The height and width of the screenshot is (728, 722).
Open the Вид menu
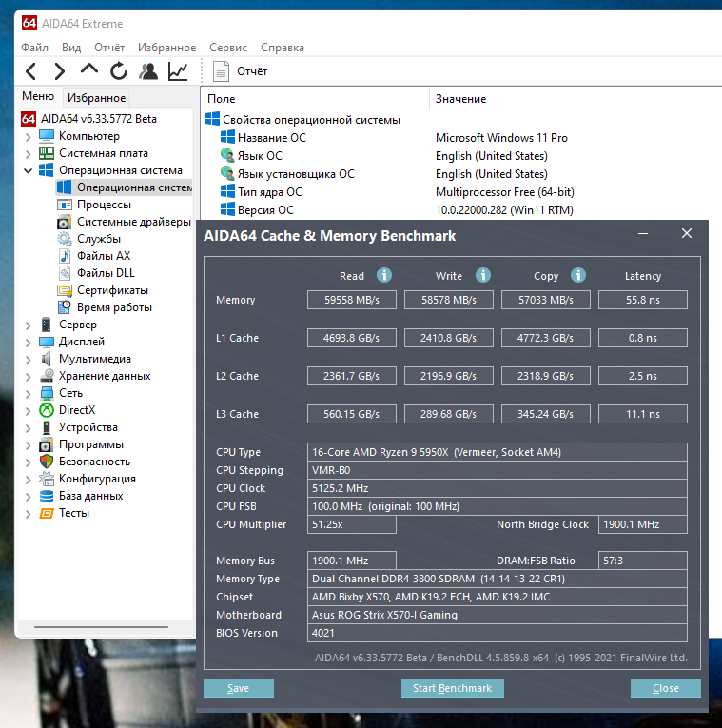tap(71, 48)
